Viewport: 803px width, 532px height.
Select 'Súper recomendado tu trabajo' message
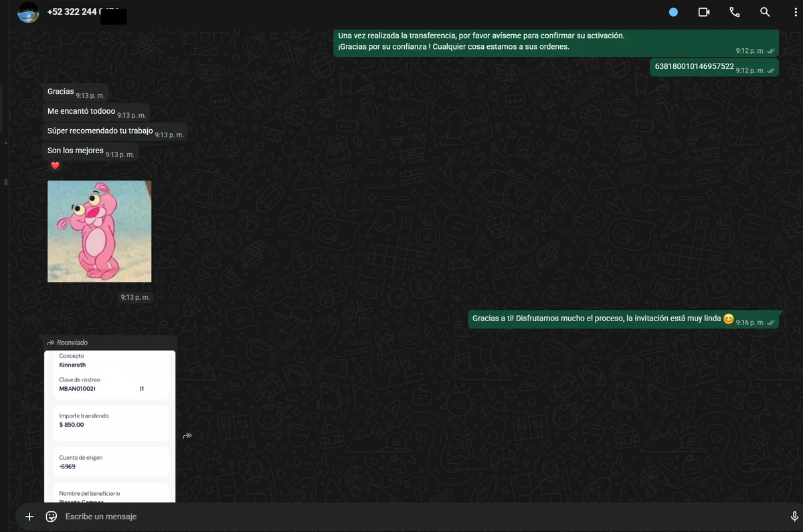pos(114,132)
